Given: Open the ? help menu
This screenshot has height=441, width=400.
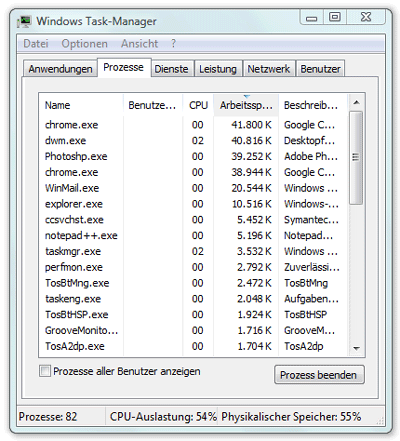Looking at the screenshot, I should [x=173, y=44].
